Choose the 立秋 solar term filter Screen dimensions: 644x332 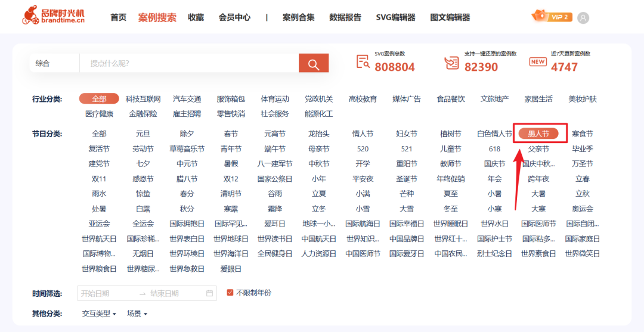tap(583, 194)
